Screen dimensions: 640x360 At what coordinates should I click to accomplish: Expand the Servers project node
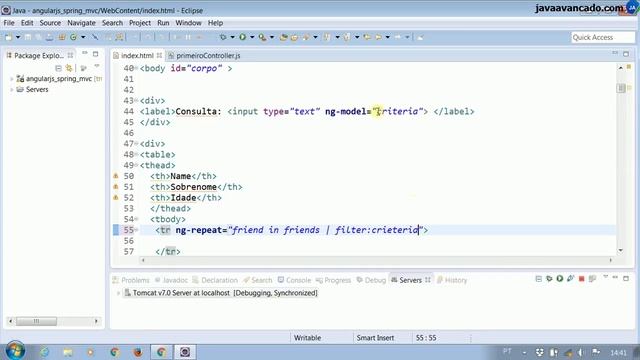tap(11, 89)
